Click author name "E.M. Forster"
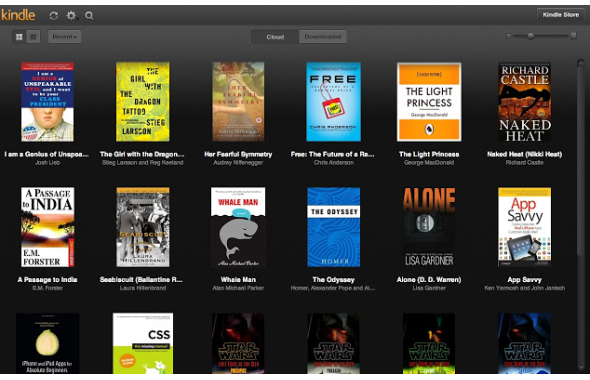 (47, 288)
